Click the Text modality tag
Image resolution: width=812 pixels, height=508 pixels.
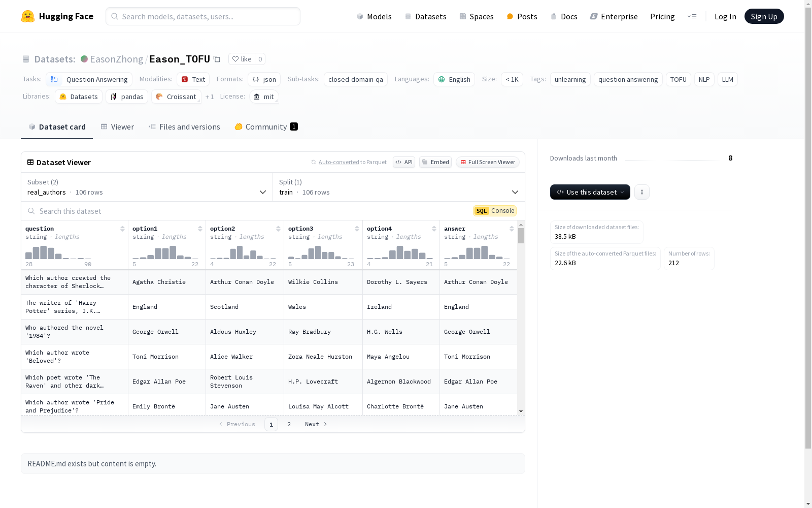point(193,79)
